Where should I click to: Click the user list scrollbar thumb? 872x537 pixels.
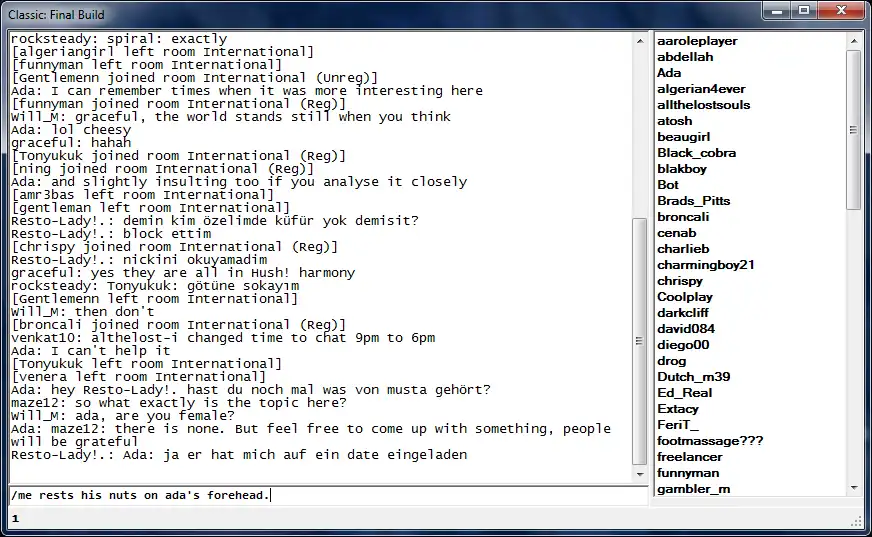click(854, 130)
